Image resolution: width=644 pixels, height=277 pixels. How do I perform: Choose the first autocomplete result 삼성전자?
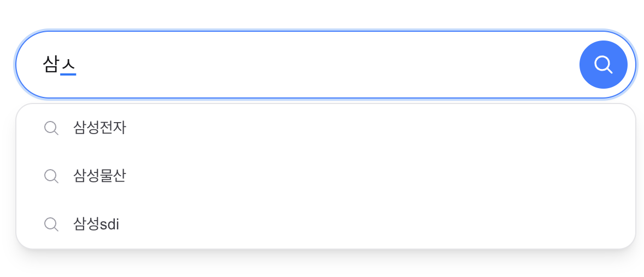click(99, 128)
